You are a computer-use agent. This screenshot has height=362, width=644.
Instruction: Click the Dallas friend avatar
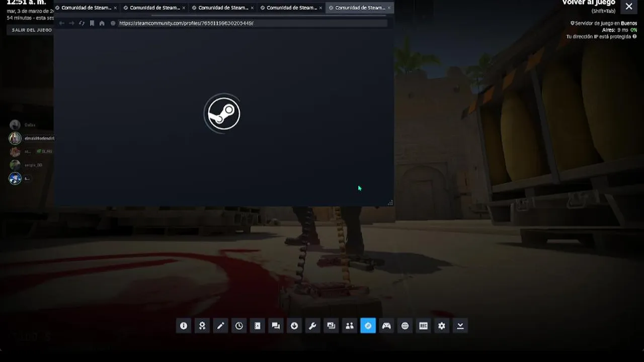(15, 125)
